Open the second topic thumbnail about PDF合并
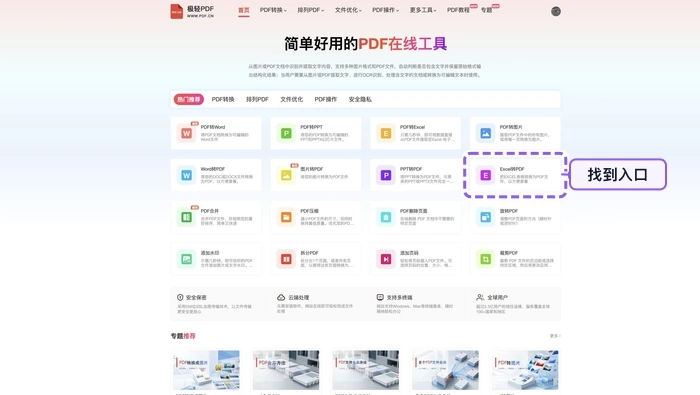 286,370
